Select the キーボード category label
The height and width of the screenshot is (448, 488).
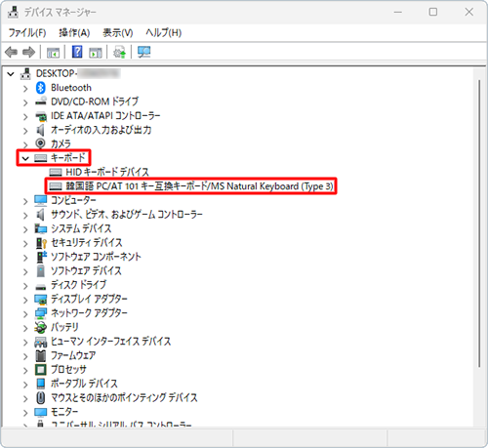point(68,158)
